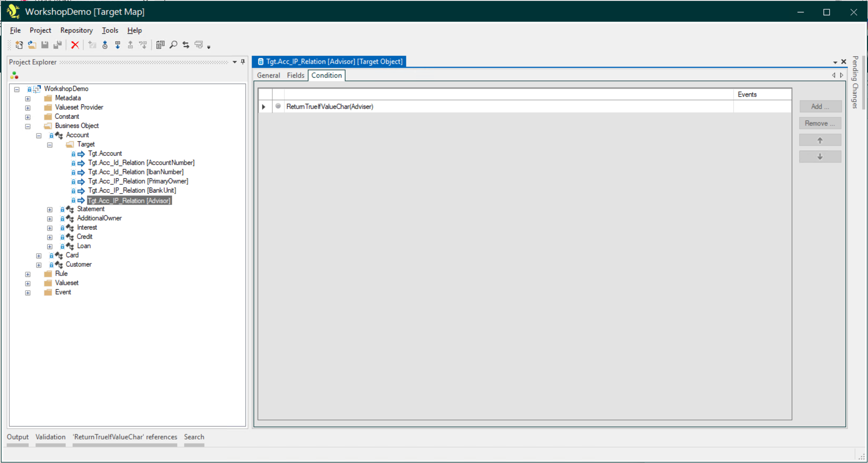Pin the Project Explorer panel
This screenshot has height=463, width=868.
pyautogui.click(x=242, y=62)
